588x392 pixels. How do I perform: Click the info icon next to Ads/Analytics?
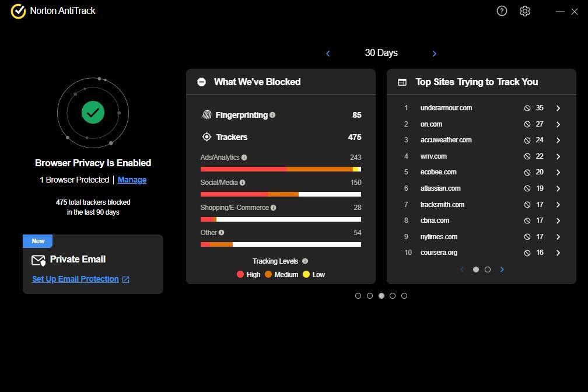pos(244,157)
